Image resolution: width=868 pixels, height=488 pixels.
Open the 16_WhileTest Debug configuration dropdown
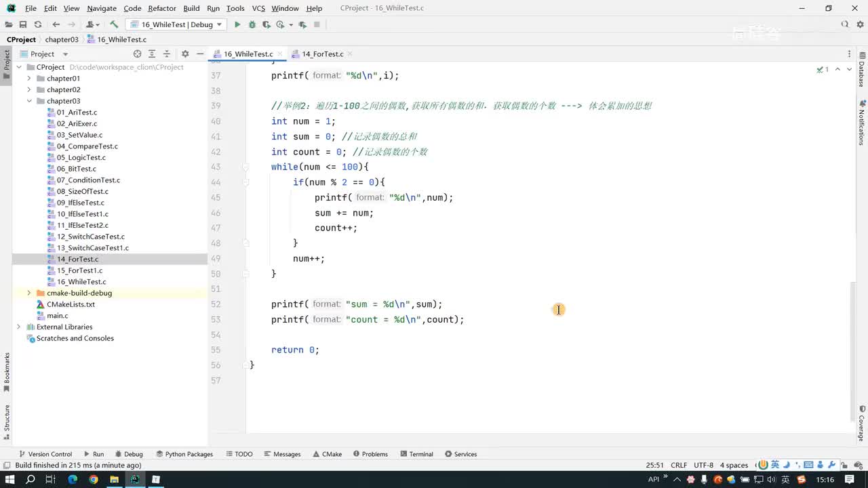176,24
